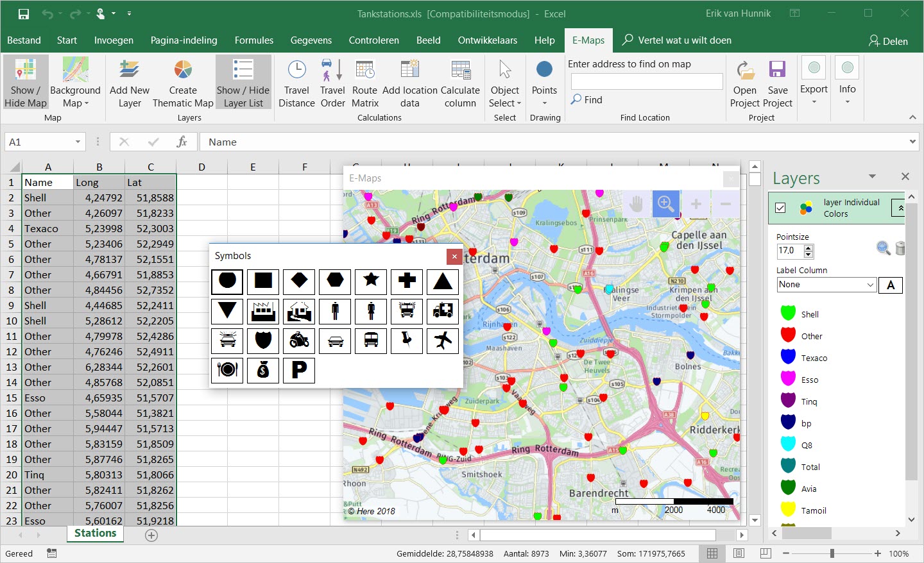
Task: Open Travel Distance calculation
Action: point(296,82)
